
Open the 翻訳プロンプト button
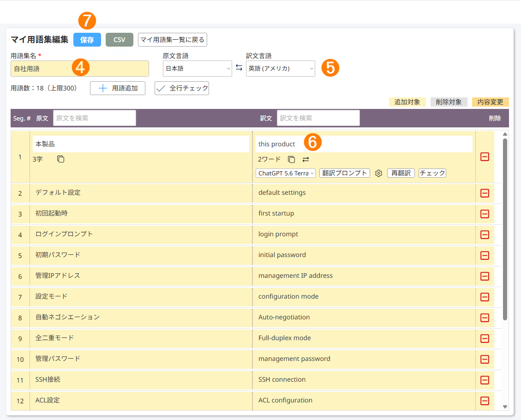345,173
